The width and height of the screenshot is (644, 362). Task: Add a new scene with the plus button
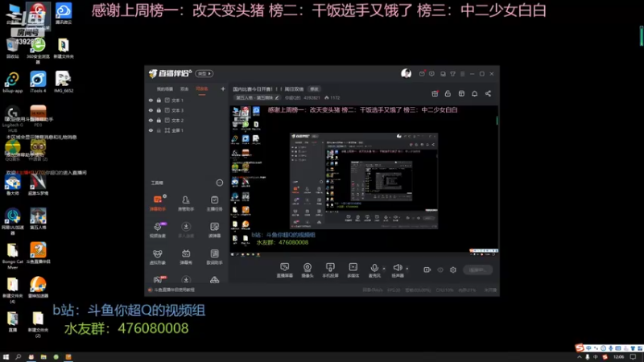(223, 88)
